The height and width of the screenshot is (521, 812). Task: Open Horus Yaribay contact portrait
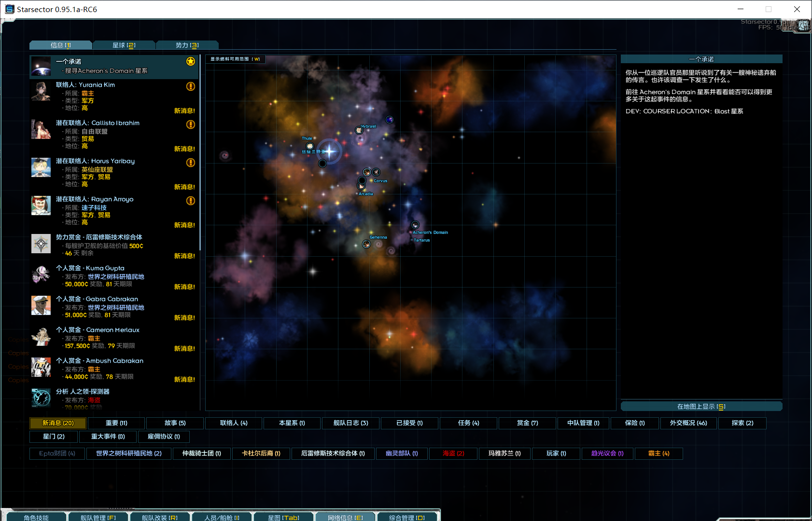(41, 167)
